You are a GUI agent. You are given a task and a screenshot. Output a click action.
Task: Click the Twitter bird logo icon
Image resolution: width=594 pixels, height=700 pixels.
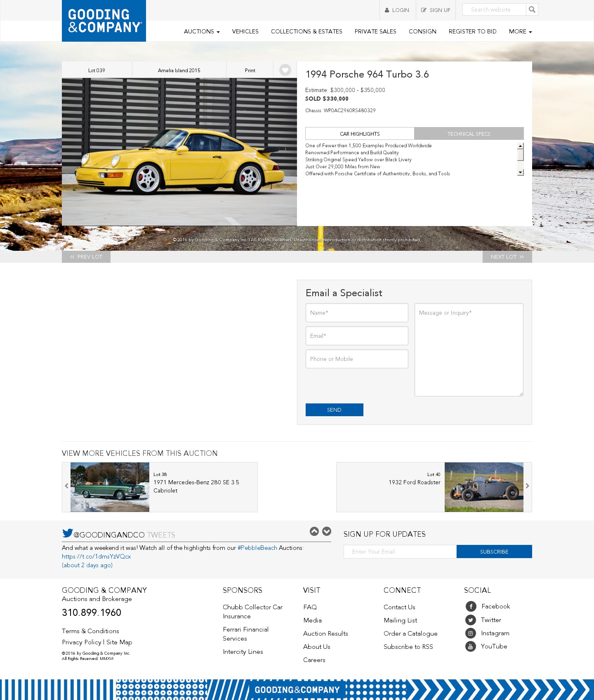click(x=67, y=533)
